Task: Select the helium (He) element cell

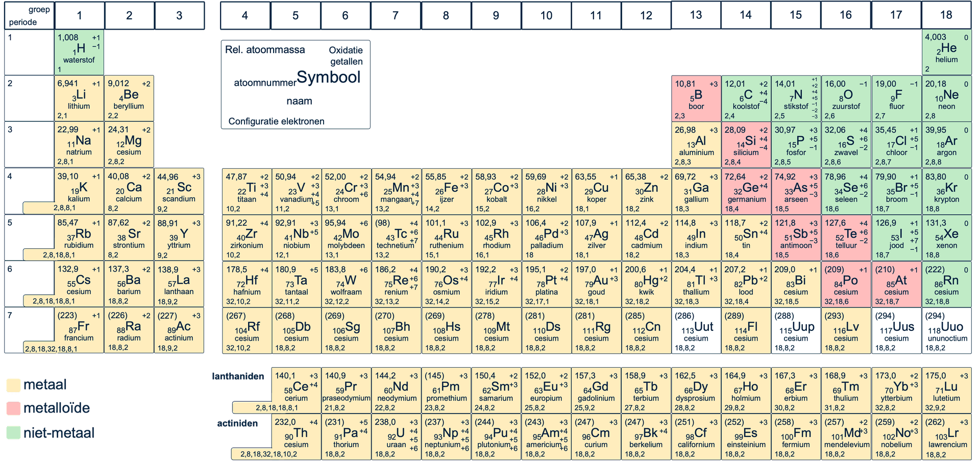Action: click(946, 52)
